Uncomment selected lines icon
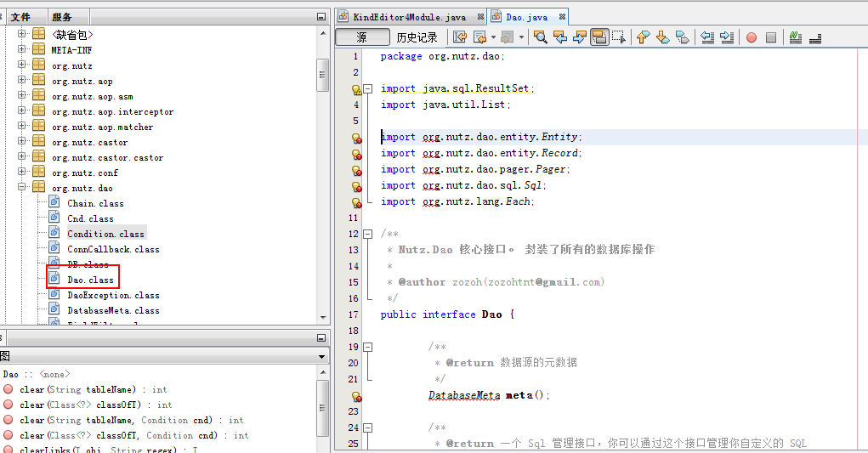The height and width of the screenshot is (453, 868). 814,37
